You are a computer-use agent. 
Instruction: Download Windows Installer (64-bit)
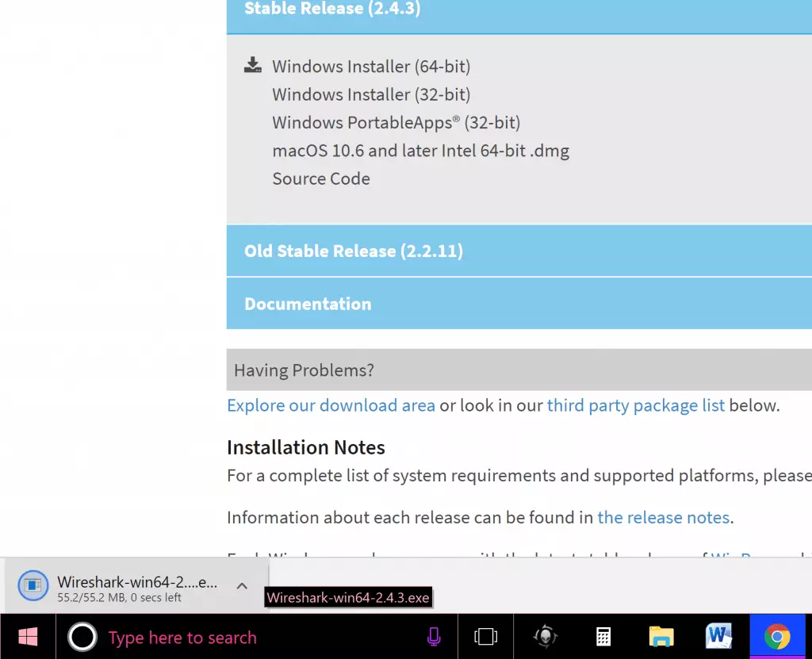(x=371, y=67)
